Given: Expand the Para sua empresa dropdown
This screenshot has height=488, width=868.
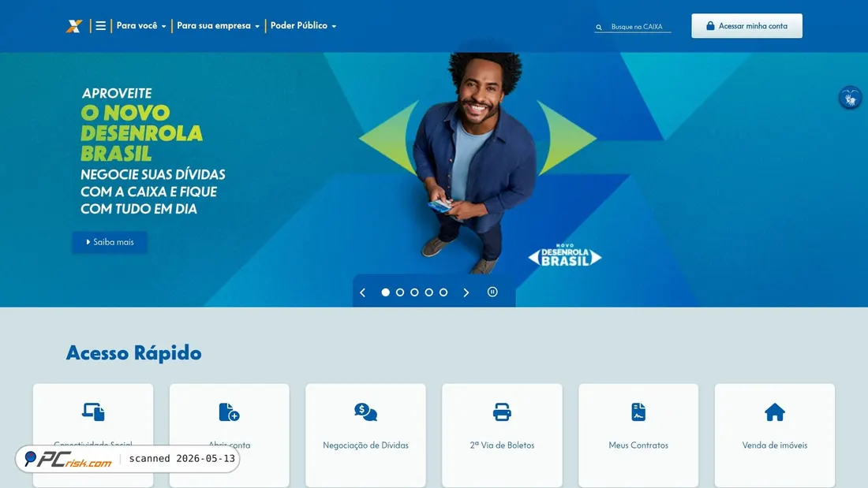Looking at the screenshot, I should coord(218,26).
